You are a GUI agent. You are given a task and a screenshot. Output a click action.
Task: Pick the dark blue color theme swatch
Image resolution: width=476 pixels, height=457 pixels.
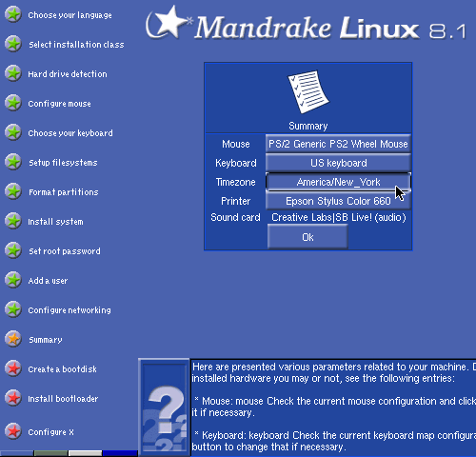tap(120, 453)
